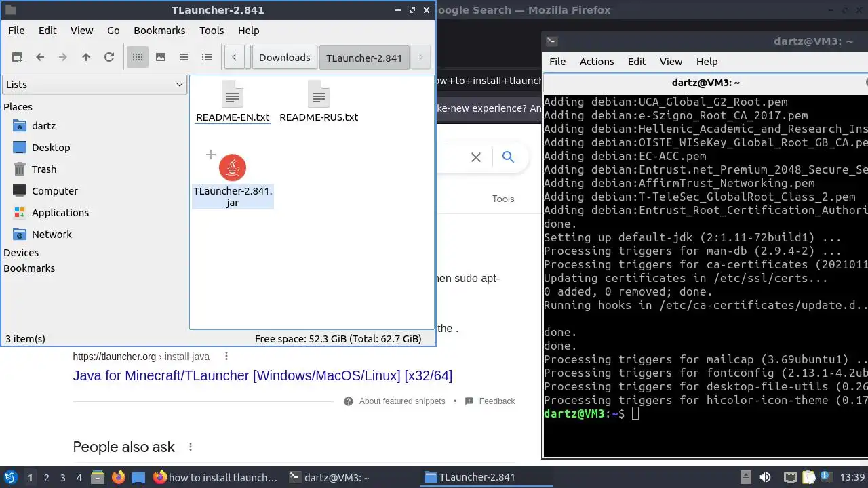Clear the Google search box with X

tap(476, 157)
